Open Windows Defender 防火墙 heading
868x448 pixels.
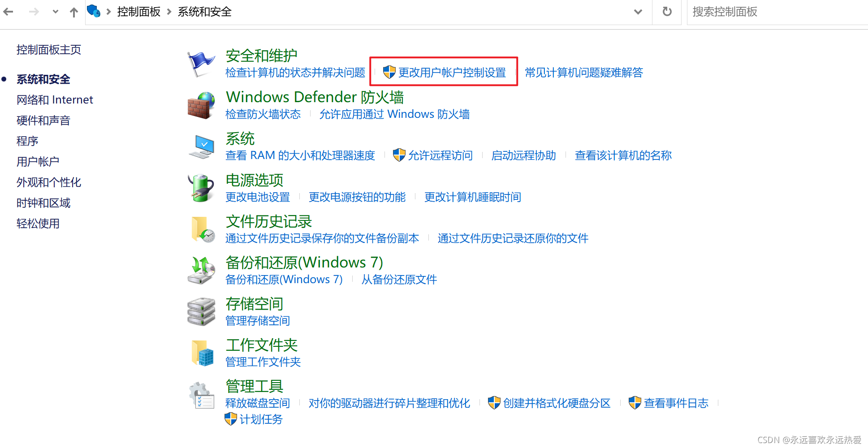(x=315, y=97)
